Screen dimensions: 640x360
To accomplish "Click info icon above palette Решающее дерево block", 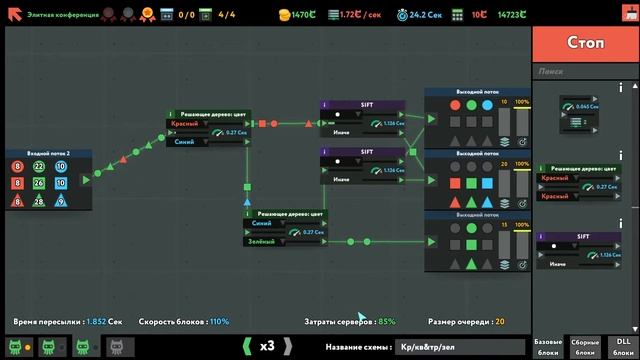I will click(x=621, y=156).
